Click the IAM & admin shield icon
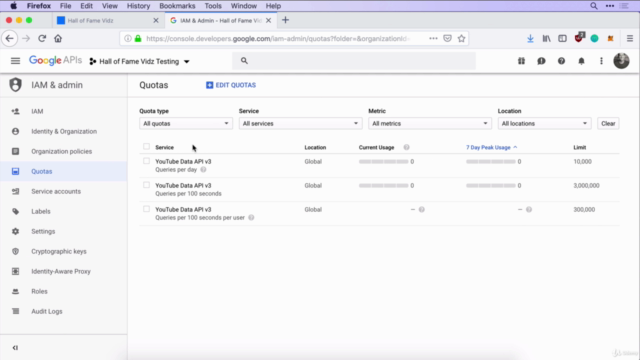The image size is (640, 360). [16, 85]
